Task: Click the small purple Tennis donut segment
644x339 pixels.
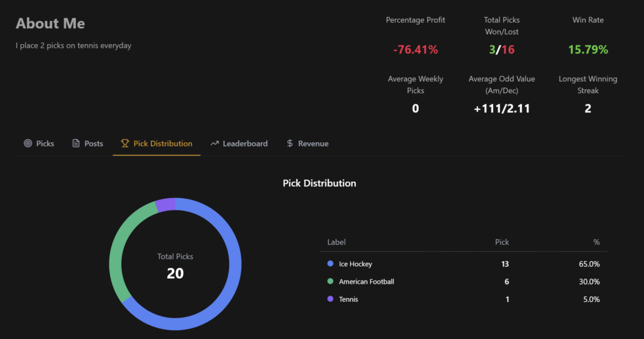Action: tap(165, 204)
